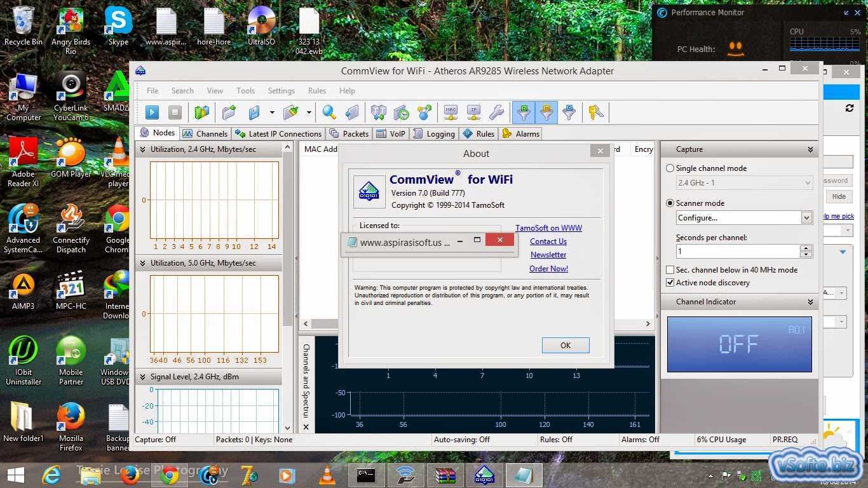868x488 pixels.
Task: Click the VLC cone in the taskbar
Action: click(x=327, y=475)
